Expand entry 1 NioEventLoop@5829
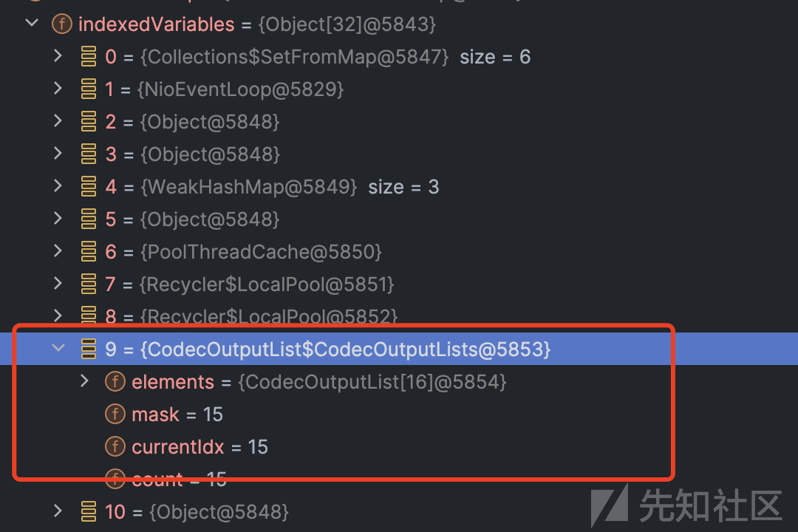 pyautogui.click(x=58, y=89)
